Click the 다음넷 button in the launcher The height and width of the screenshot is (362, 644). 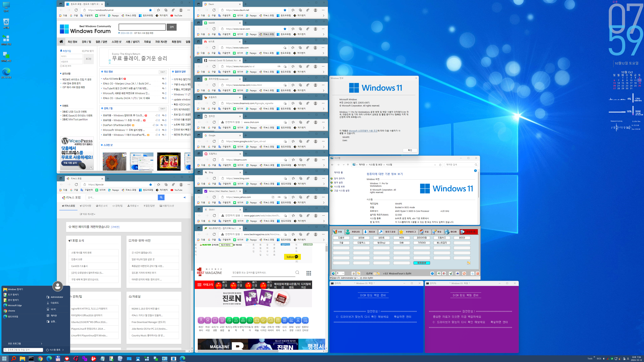click(341, 238)
